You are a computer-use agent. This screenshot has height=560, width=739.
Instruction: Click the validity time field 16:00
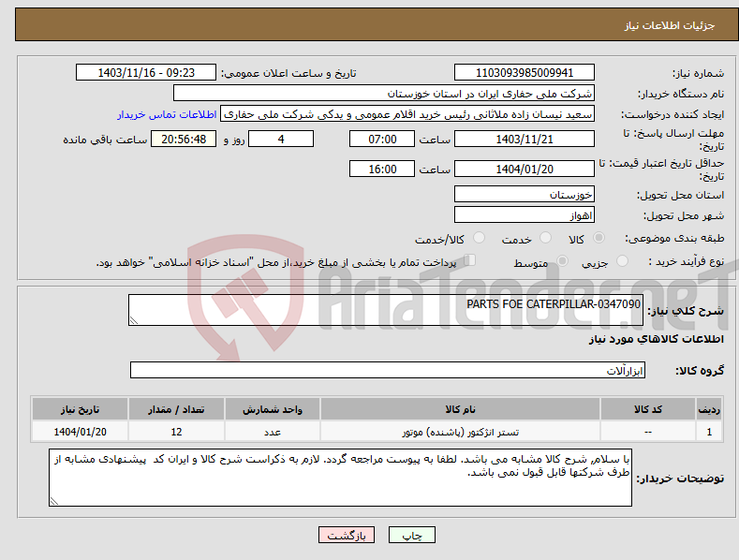pos(382,169)
